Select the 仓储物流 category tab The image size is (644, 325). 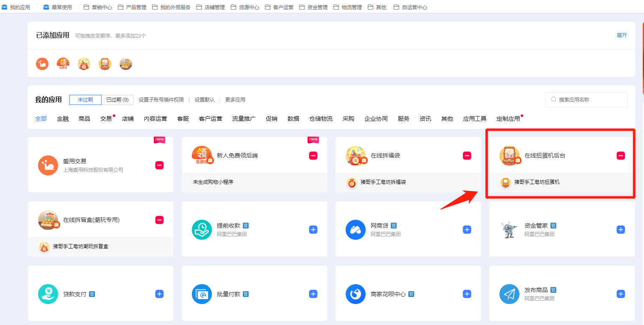[321, 119]
